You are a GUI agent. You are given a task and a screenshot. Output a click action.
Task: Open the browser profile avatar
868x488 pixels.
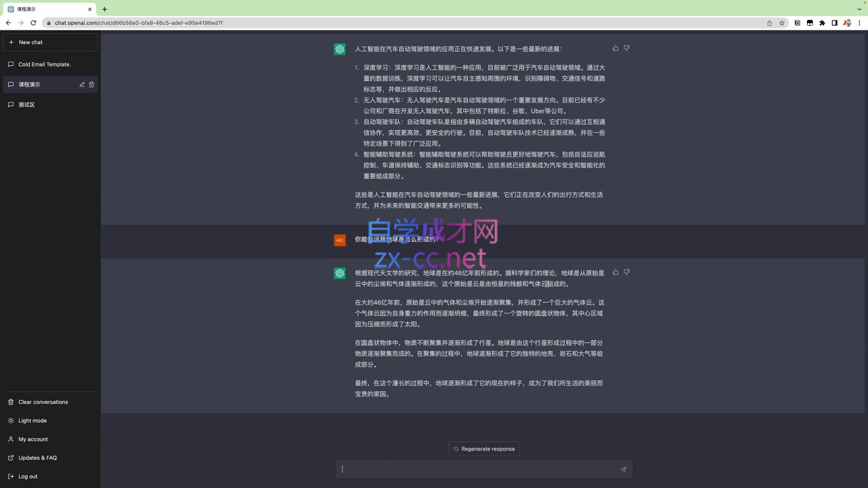pyautogui.click(x=847, y=23)
